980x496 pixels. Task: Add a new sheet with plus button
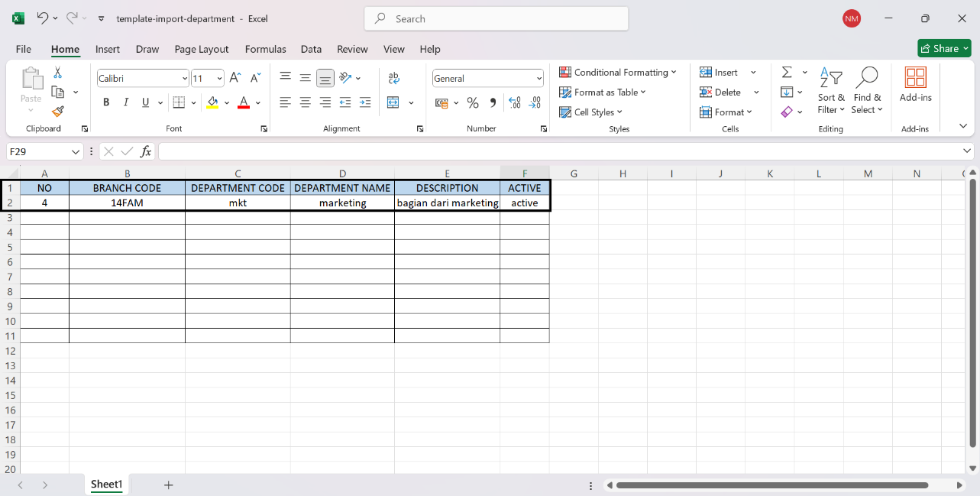[x=169, y=485]
